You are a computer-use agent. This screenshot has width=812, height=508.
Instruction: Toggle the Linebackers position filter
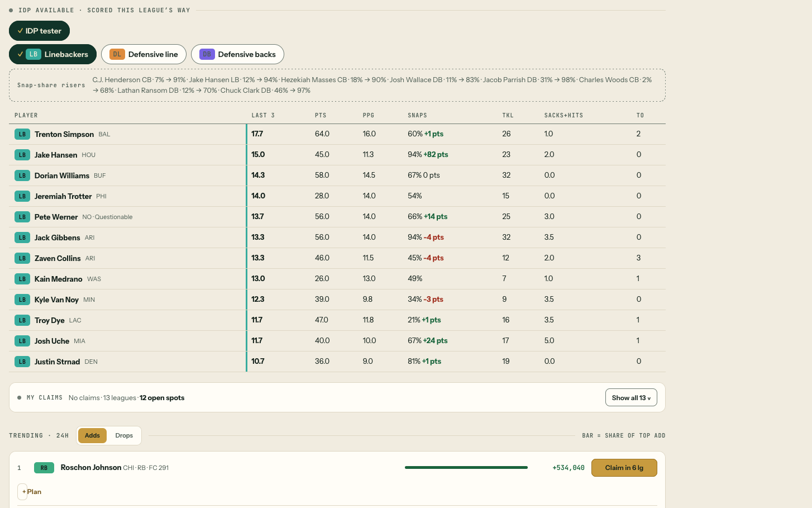click(x=52, y=54)
